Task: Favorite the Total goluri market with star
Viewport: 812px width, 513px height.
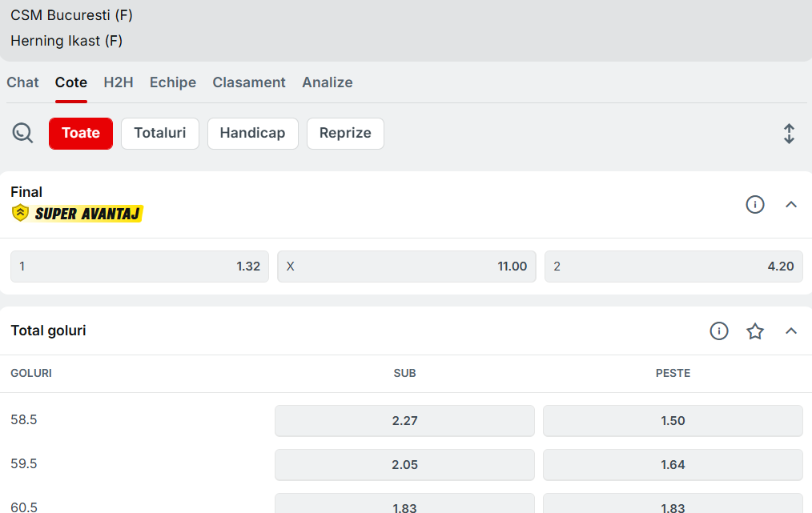Action: pos(755,331)
